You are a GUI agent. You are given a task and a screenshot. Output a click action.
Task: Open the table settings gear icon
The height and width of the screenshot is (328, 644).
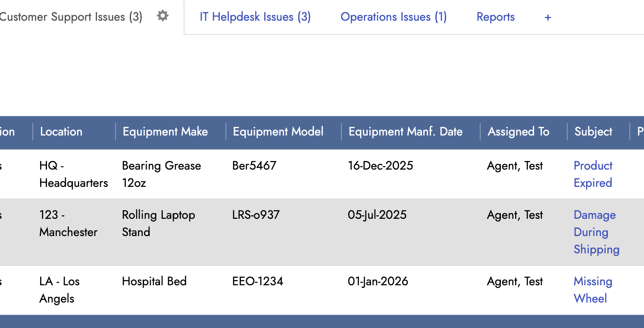[163, 16]
